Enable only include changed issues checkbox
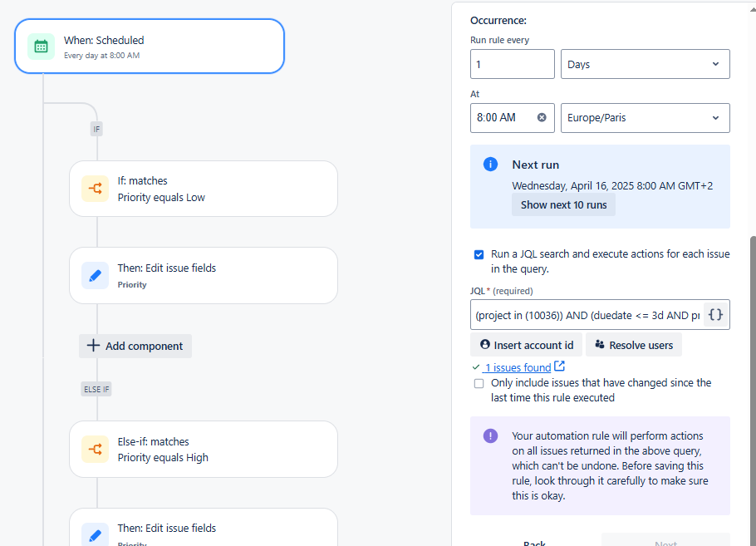 (x=479, y=383)
